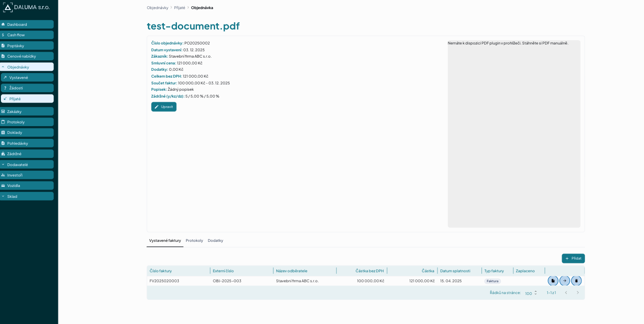Open Cenové nabídky section
This screenshot has height=324, width=644.
tap(27, 56)
